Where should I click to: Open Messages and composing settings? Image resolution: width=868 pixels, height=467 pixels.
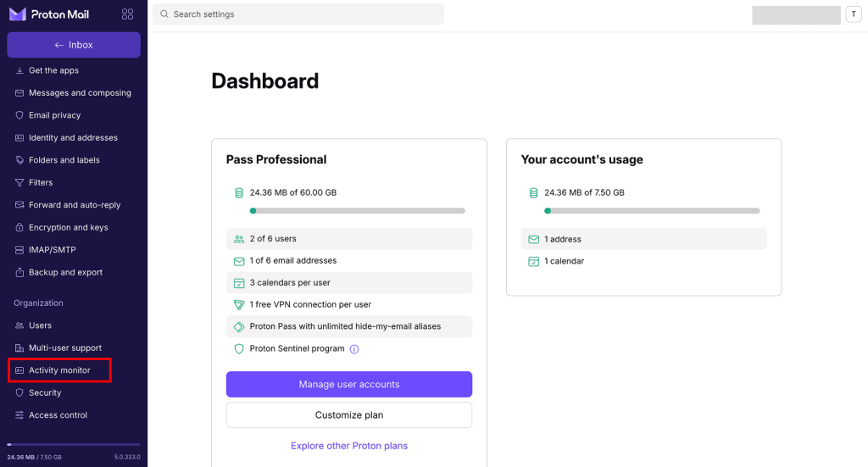tap(80, 93)
